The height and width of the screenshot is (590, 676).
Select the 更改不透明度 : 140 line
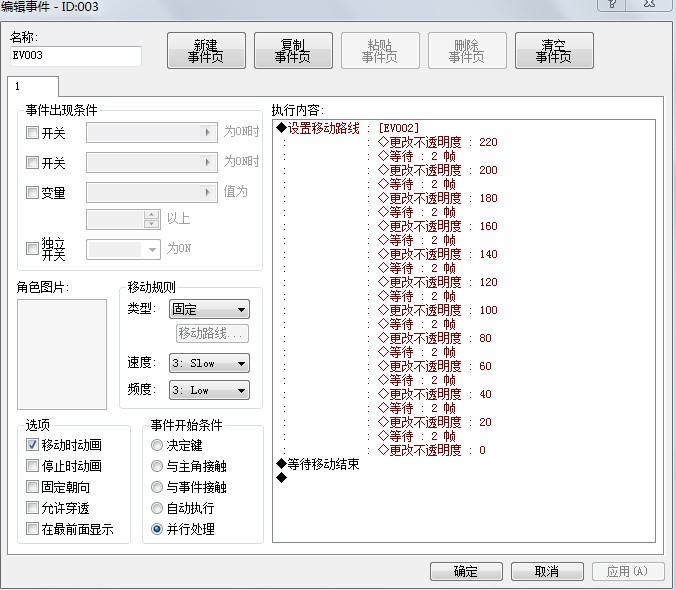[437, 254]
